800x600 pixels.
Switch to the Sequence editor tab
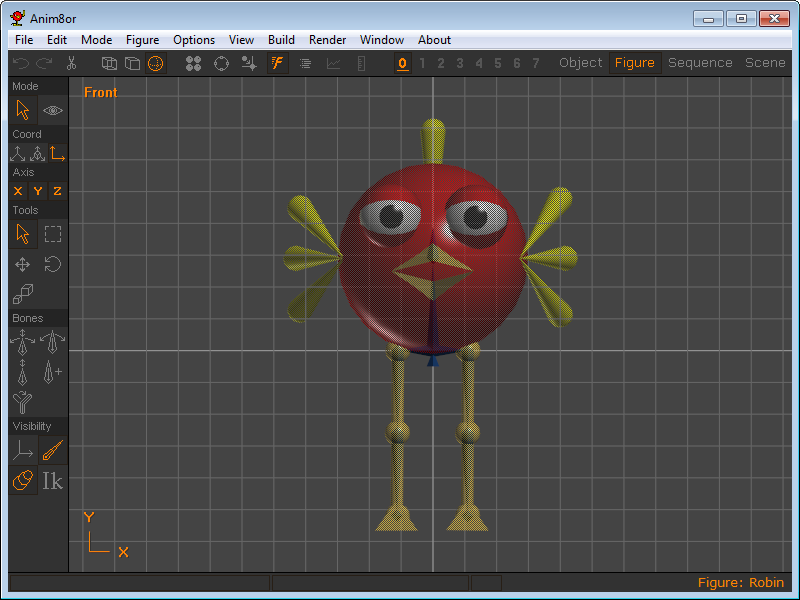click(x=700, y=63)
